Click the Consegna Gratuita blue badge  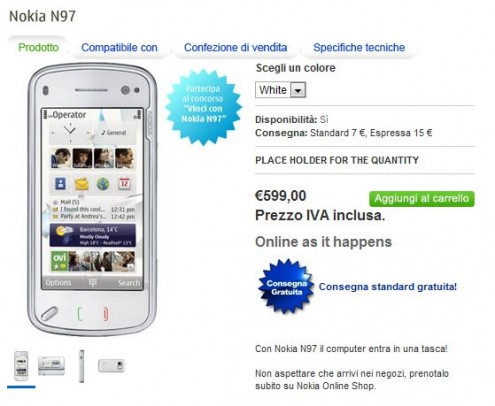click(286, 287)
